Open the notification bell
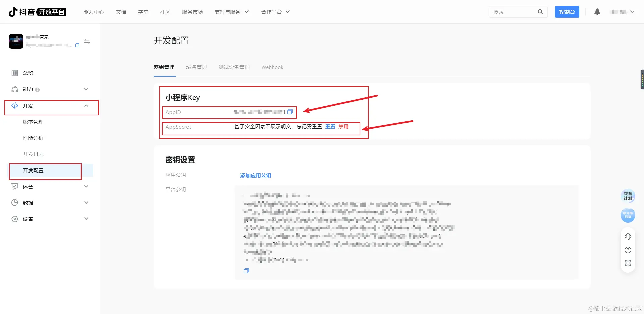The width and height of the screenshot is (644, 314). point(597,12)
